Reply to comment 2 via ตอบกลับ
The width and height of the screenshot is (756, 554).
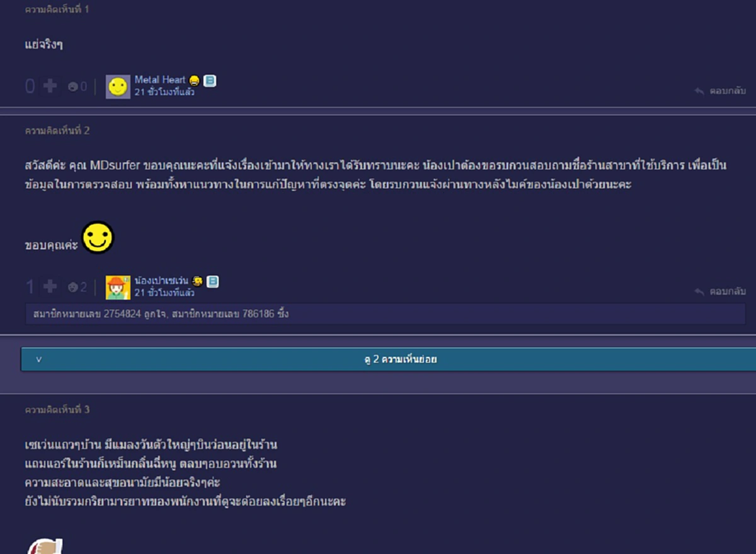(x=720, y=292)
